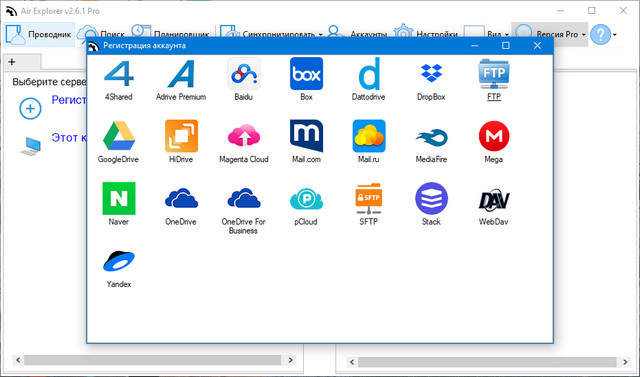The image size is (640, 377).
Task: Close the Регистрация аккаунта dialog
Action: pos(537,46)
